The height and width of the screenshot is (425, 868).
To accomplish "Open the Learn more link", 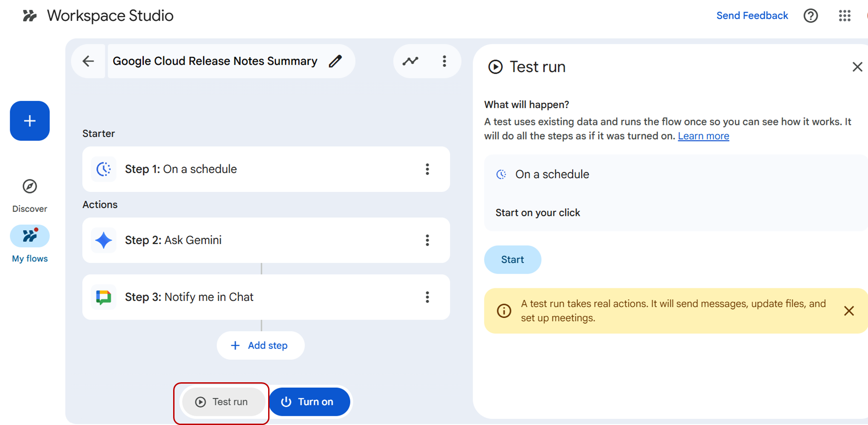I will click(x=703, y=136).
